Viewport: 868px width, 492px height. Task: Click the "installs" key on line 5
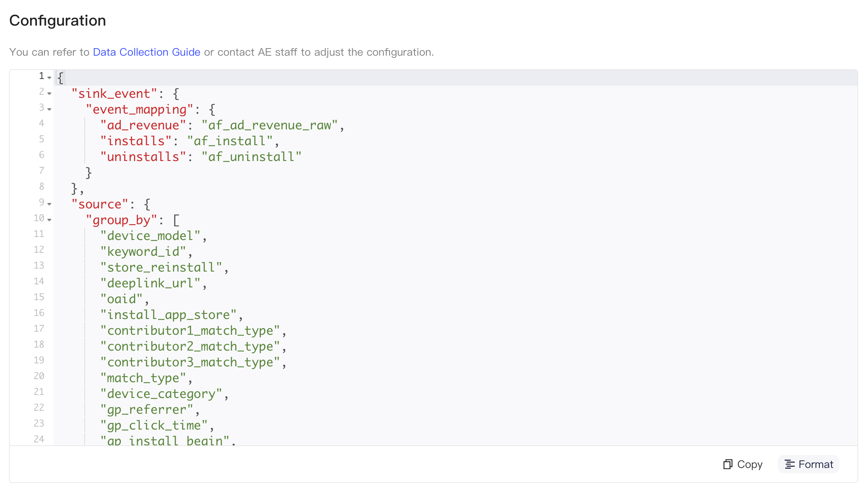136,141
